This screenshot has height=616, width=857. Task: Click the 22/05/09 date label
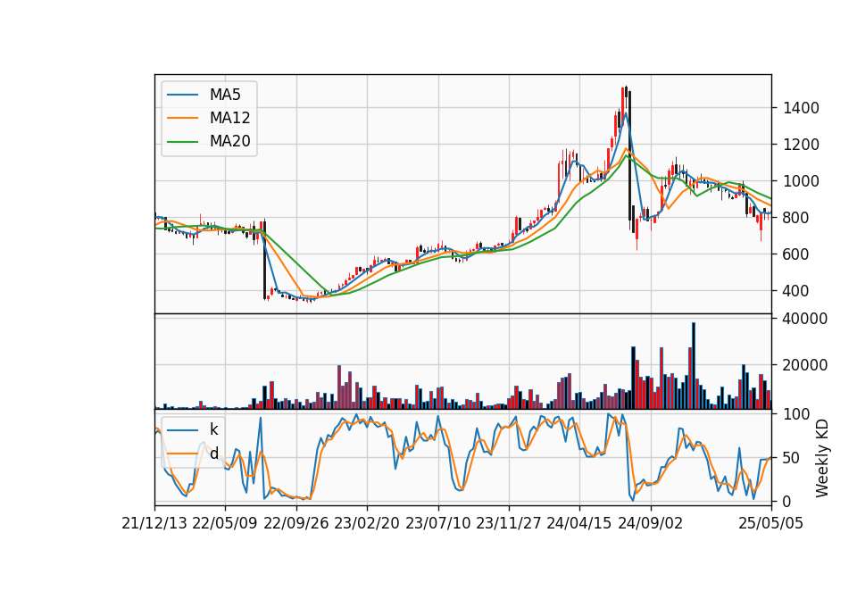click(x=225, y=524)
